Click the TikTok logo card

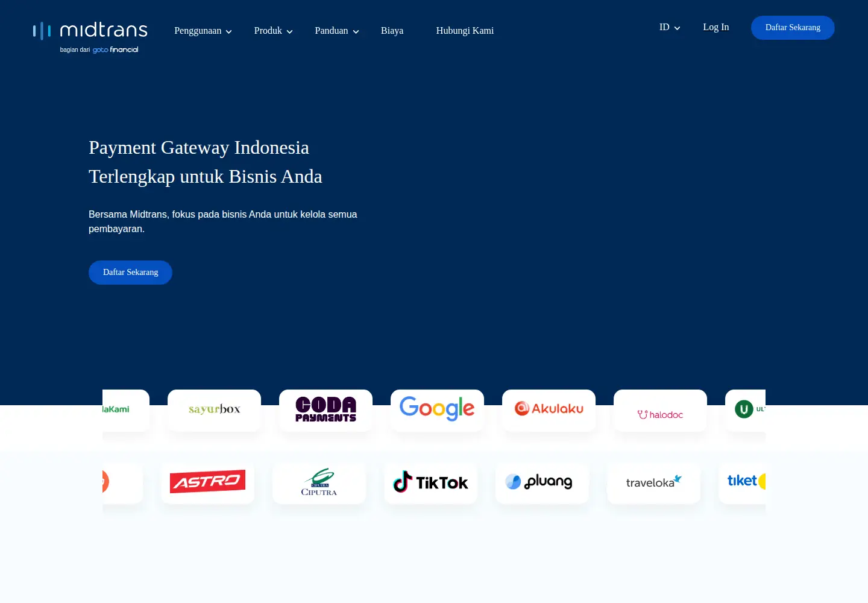[430, 483]
